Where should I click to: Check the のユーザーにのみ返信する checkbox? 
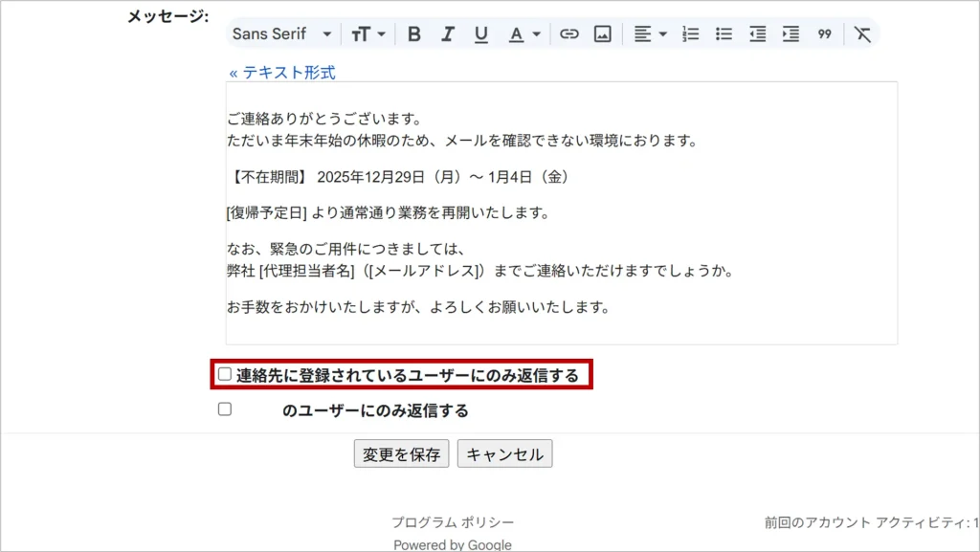pos(225,409)
